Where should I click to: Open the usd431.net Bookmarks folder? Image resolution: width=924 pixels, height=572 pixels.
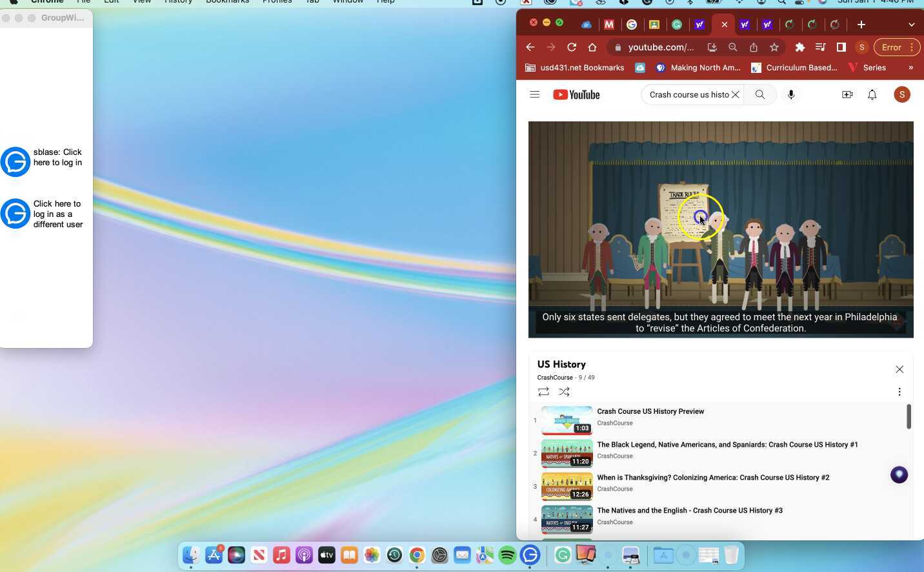pyautogui.click(x=574, y=68)
